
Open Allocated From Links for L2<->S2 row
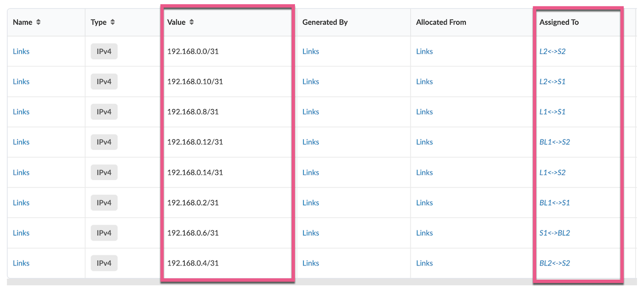tap(425, 52)
